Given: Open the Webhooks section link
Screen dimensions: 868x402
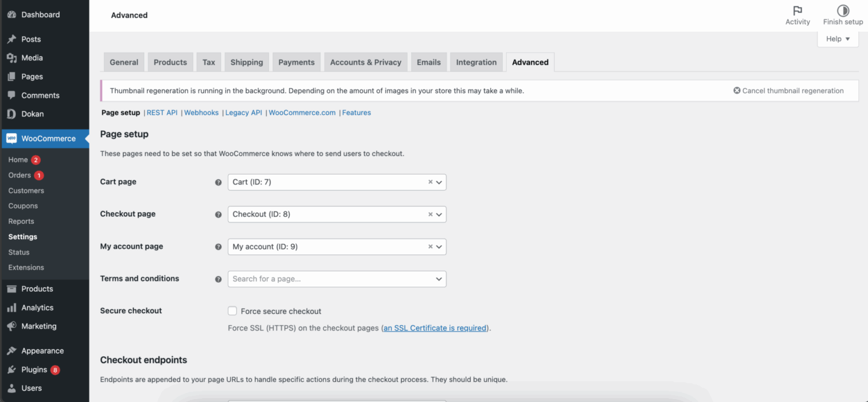Looking at the screenshot, I should click(x=201, y=113).
